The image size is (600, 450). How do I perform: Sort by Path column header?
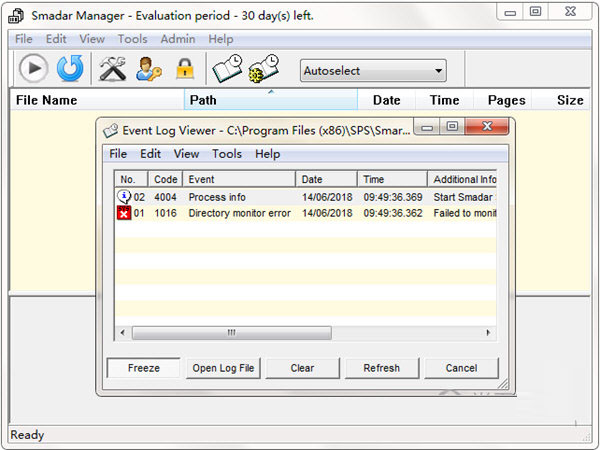point(271,100)
